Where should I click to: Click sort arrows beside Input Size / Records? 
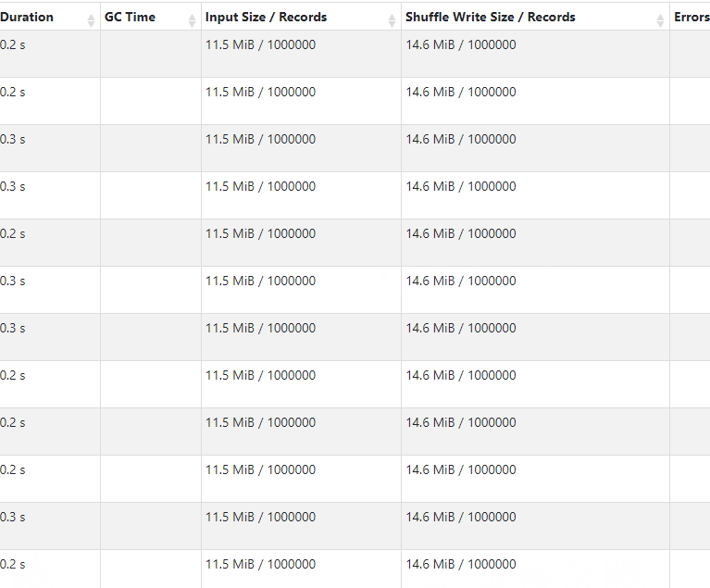point(392,19)
